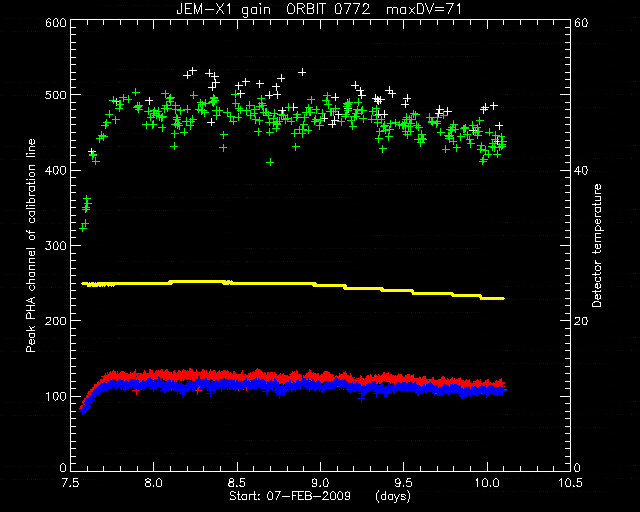The height and width of the screenshot is (512, 640).
Task: Click the 10.5 tick label on time axis
Action: [570, 483]
